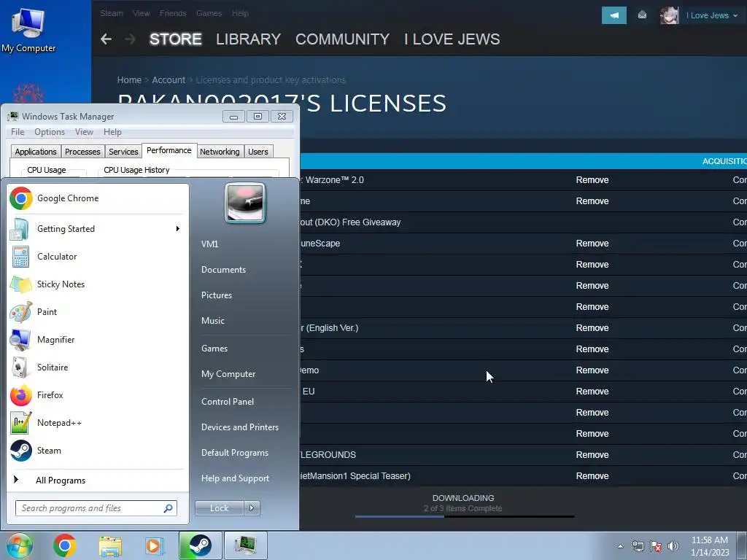Open Task Manager Options menu
The height and width of the screenshot is (560, 747).
50,132
